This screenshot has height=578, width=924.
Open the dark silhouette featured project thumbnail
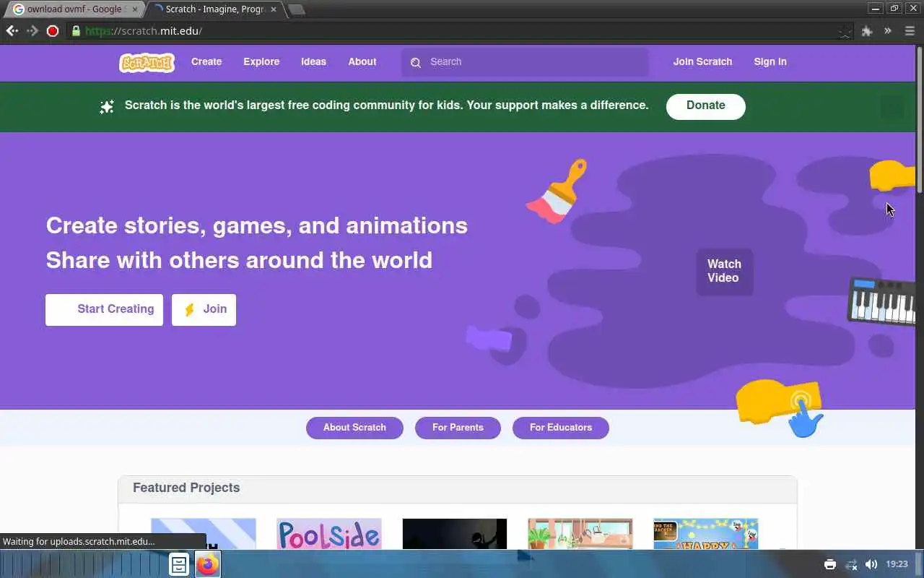tap(455, 534)
